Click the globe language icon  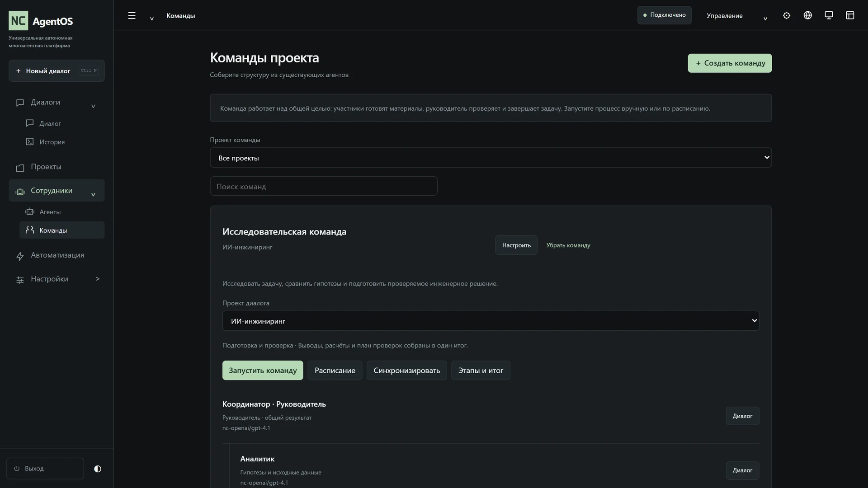tap(808, 15)
